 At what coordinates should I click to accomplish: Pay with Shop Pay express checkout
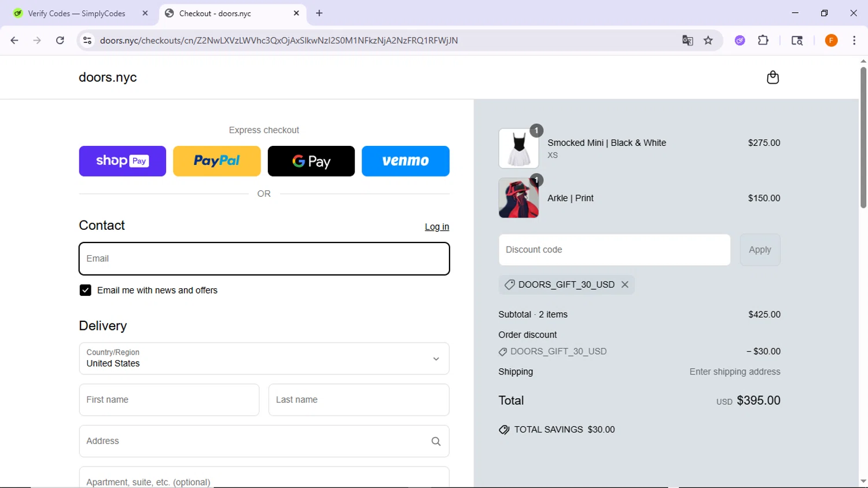coord(123,161)
